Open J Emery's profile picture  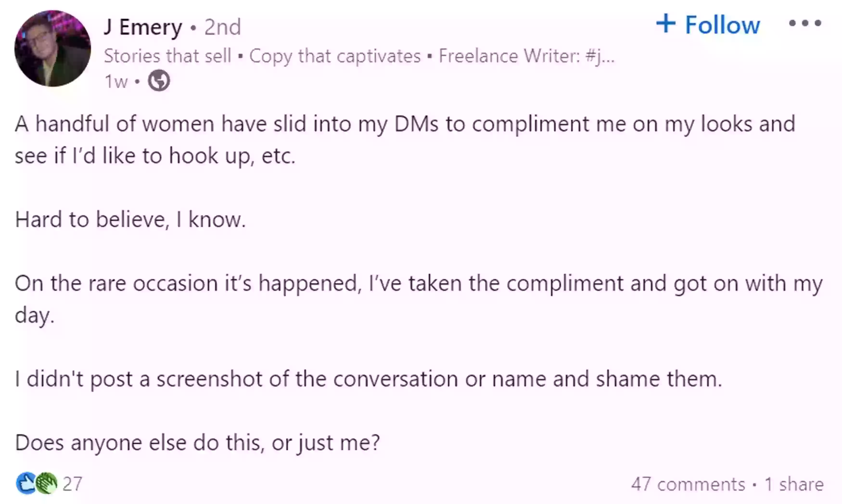pyautogui.click(x=53, y=48)
